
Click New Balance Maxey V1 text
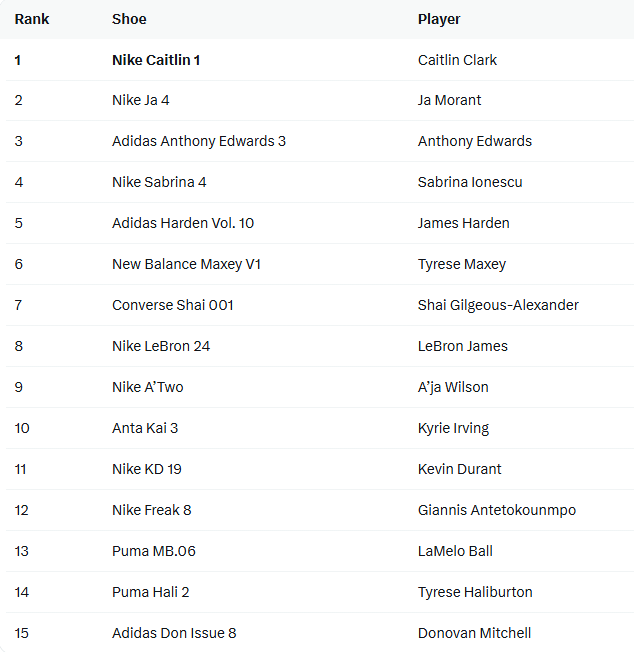click(x=186, y=264)
